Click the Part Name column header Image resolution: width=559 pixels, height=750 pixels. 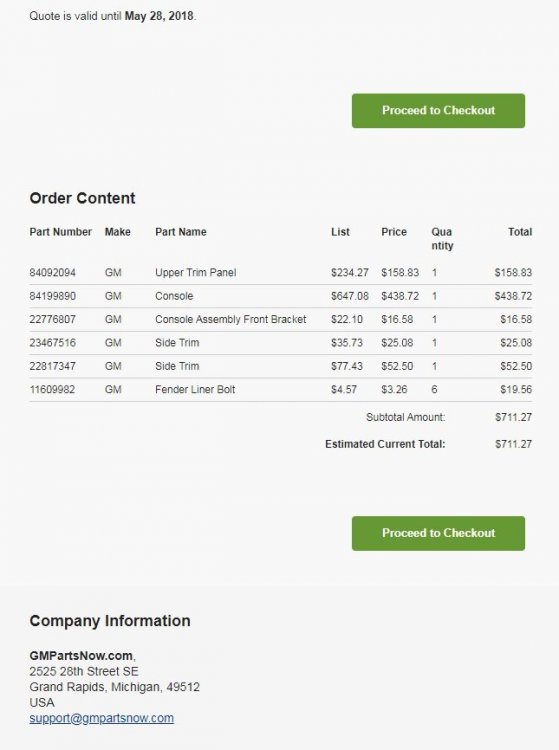click(x=181, y=232)
